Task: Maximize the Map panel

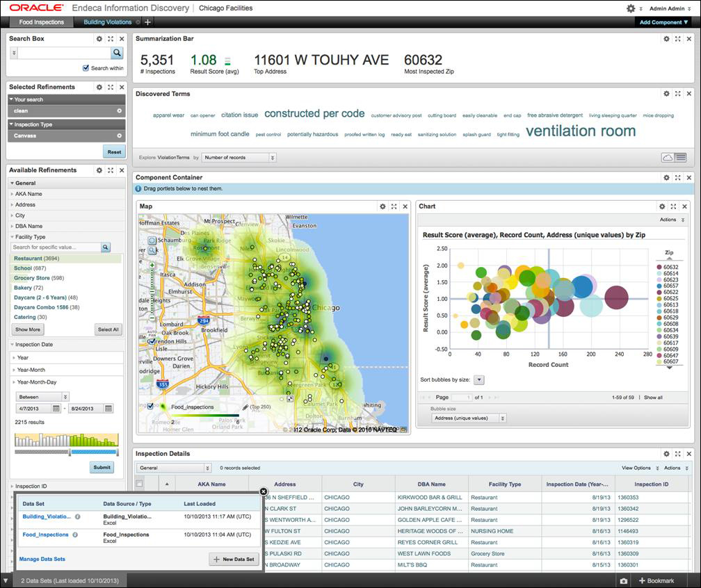Action: (x=394, y=206)
